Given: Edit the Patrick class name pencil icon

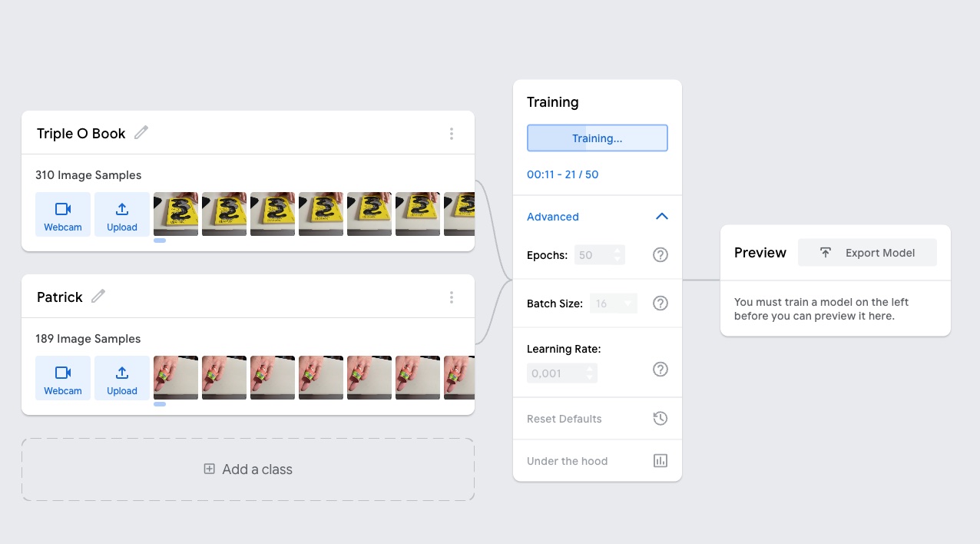Looking at the screenshot, I should [98, 297].
